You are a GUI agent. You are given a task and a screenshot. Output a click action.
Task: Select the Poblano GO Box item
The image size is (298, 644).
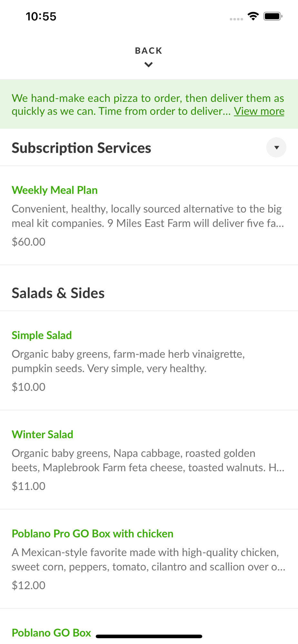(x=51, y=633)
